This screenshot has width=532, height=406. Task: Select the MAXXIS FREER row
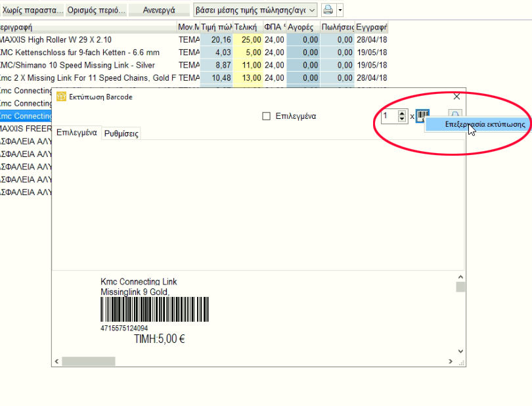(26, 129)
